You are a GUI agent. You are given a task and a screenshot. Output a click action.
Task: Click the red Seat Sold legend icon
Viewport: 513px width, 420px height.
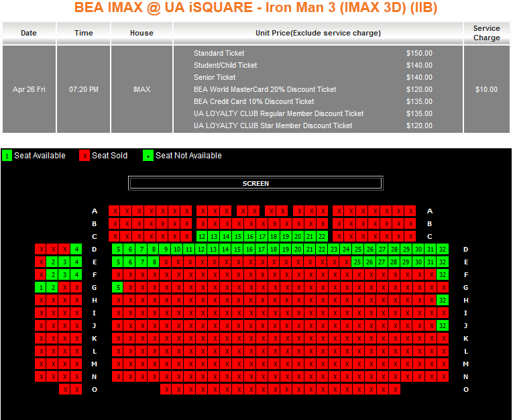pos(84,156)
